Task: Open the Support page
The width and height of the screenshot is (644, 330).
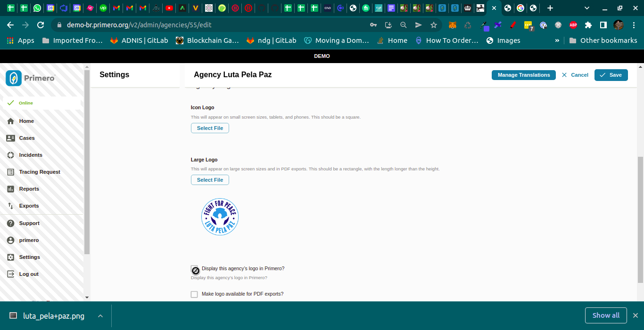Action: point(29,223)
